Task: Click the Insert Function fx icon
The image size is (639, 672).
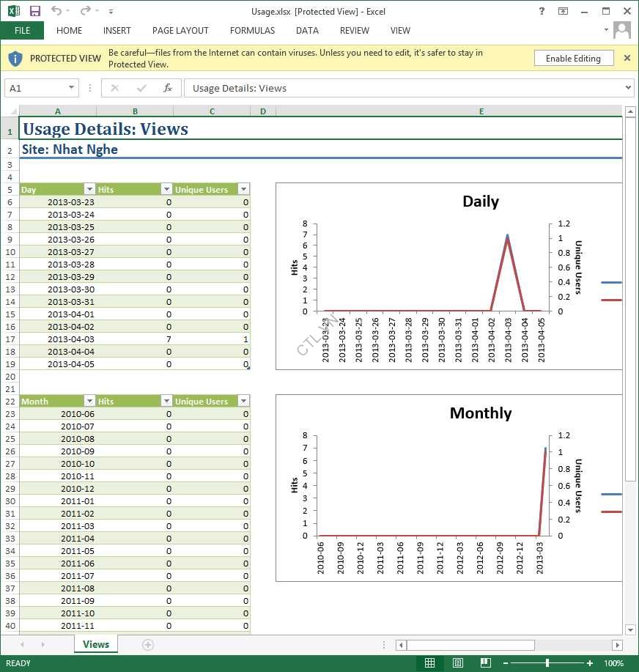Action: 167,88
